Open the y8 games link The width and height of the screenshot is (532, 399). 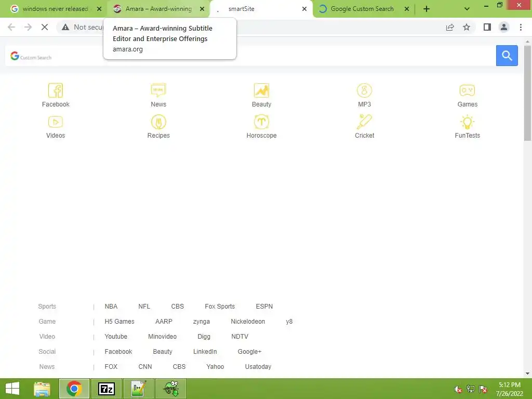(289, 321)
